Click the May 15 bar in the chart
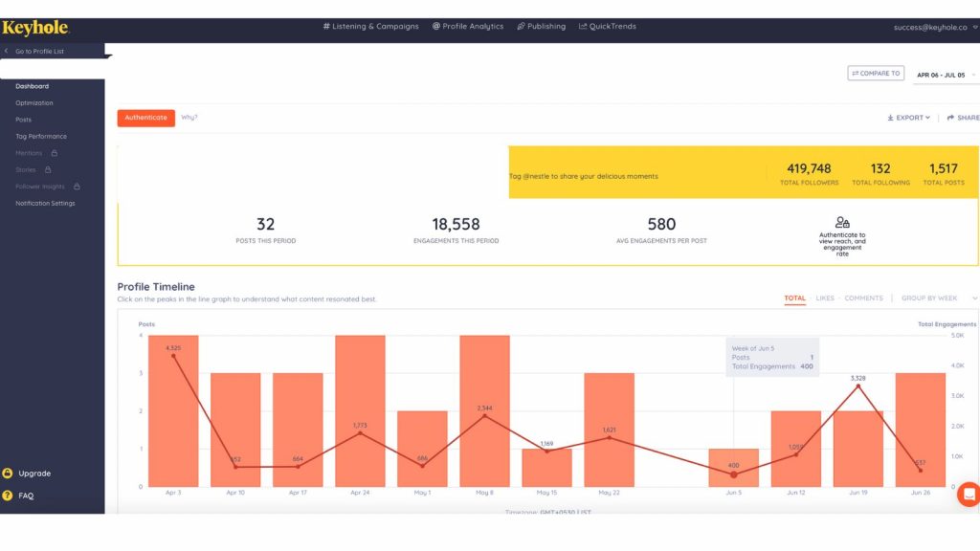Viewport: 980px width, 551px height. (x=546, y=467)
